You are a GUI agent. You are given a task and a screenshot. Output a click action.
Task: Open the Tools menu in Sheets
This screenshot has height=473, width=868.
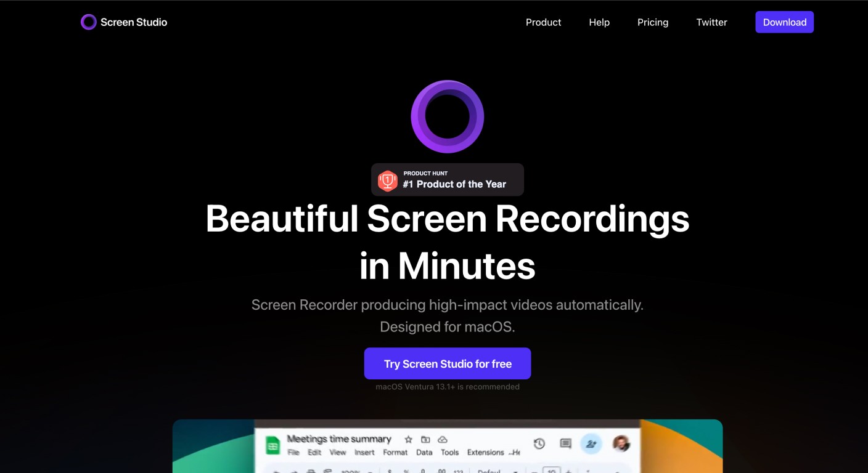[x=449, y=452]
